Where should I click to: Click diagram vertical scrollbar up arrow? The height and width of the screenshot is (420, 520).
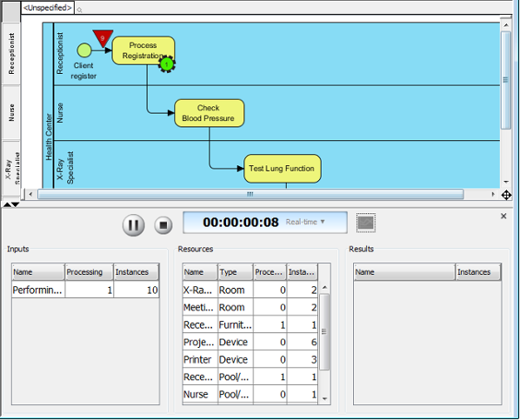coord(506,25)
